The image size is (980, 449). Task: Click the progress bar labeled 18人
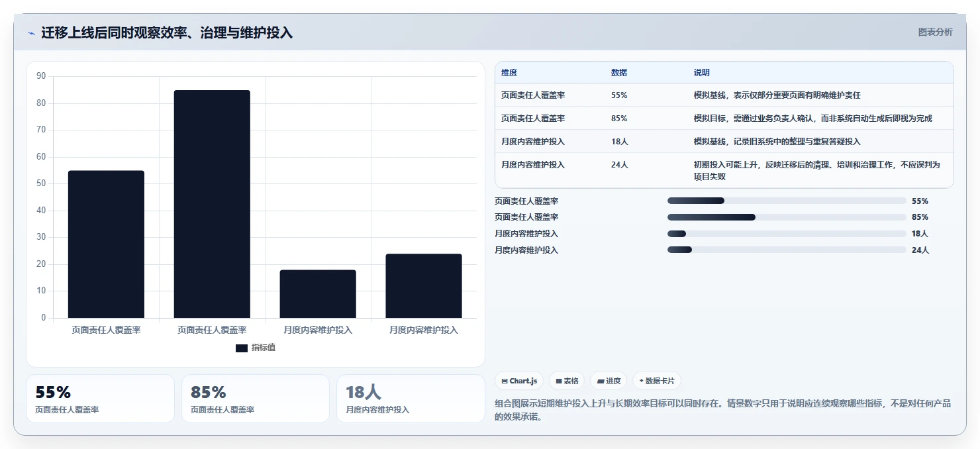[x=787, y=234]
